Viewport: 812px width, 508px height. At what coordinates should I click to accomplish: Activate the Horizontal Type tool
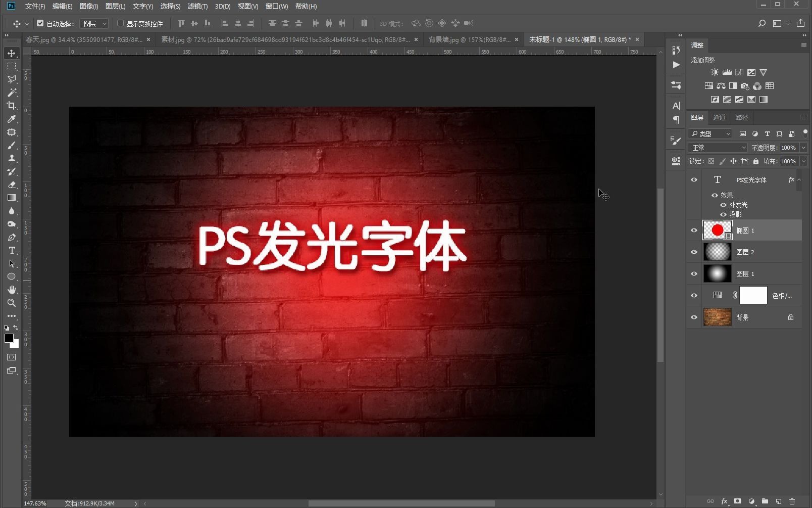12,250
